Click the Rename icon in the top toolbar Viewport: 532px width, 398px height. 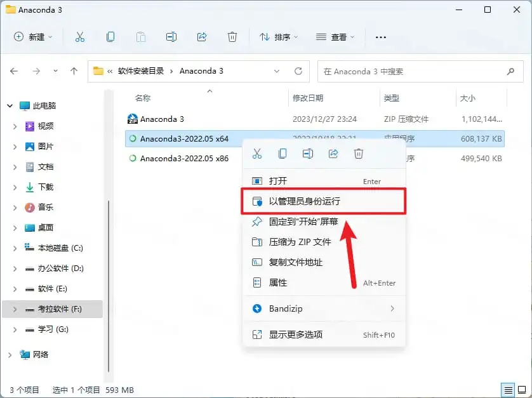[x=171, y=37]
